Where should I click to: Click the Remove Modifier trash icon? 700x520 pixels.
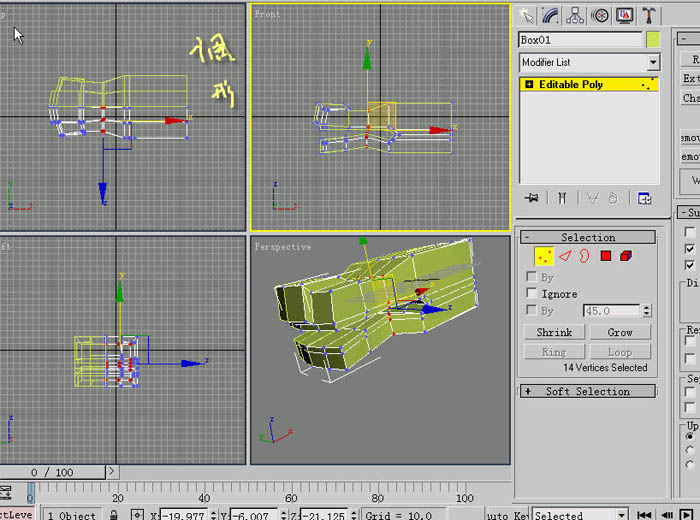pos(613,198)
